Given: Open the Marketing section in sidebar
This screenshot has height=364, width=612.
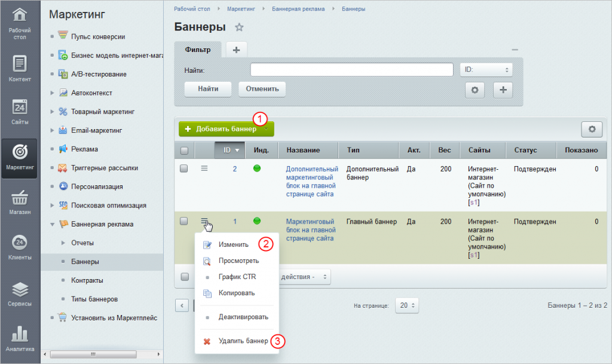Looking at the screenshot, I should 20,157.
